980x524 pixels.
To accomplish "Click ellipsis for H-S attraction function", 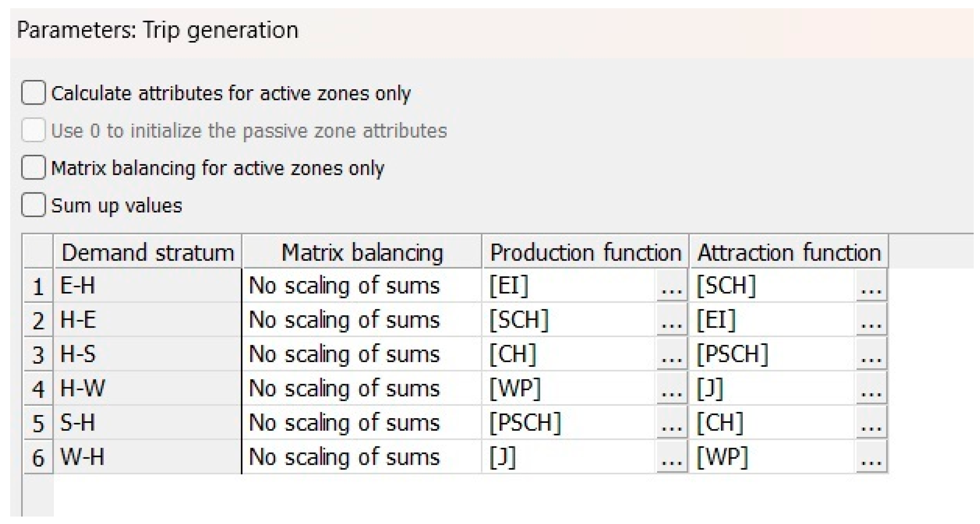I will pyautogui.click(x=871, y=354).
